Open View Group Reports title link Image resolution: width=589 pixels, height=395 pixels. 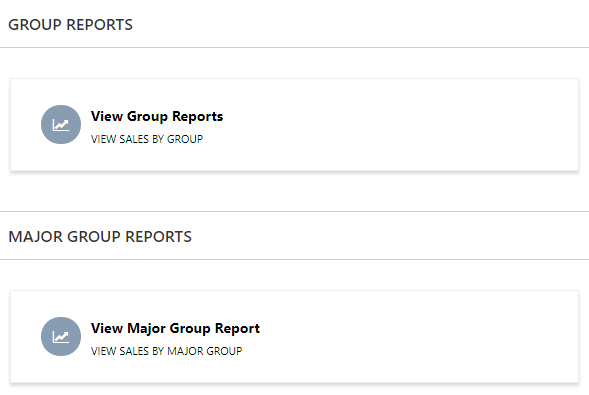pyautogui.click(x=157, y=117)
